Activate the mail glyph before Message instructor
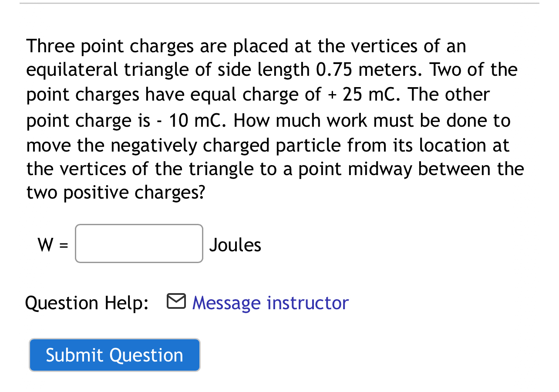This screenshot has height=392, width=559. pyautogui.click(x=176, y=301)
